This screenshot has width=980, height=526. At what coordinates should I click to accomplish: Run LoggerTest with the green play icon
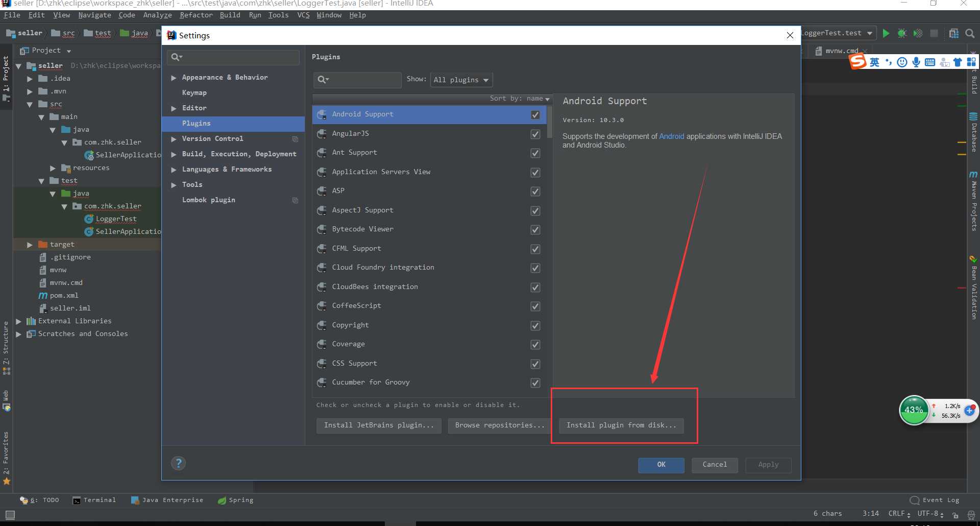[x=886, y=33]
